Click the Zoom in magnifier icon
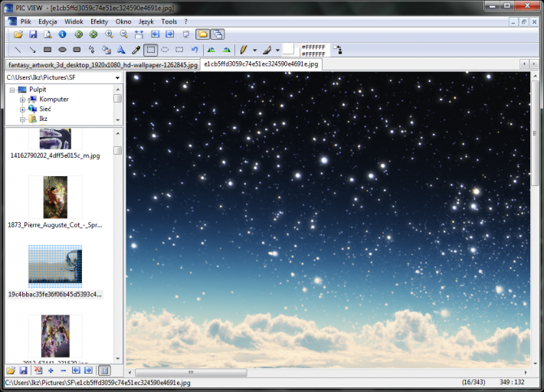This screenshot has width=544, height=392. 110,34
